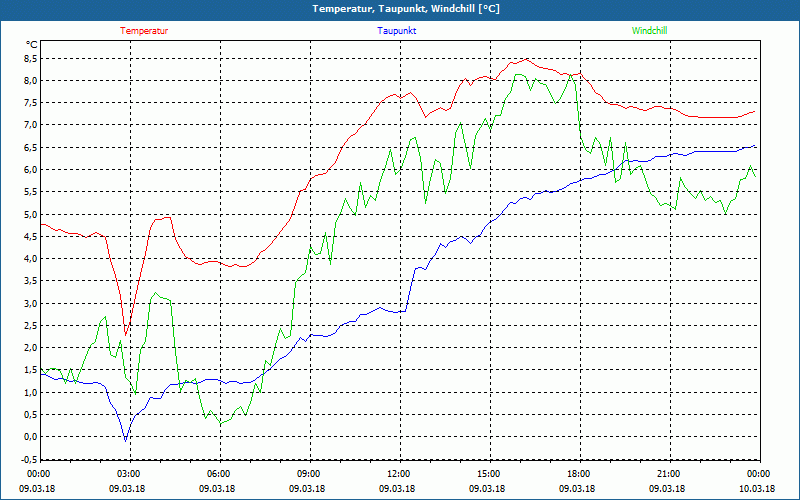
Task: Click the red temperature dip near 03:00
Action: [x=125, y=332]
